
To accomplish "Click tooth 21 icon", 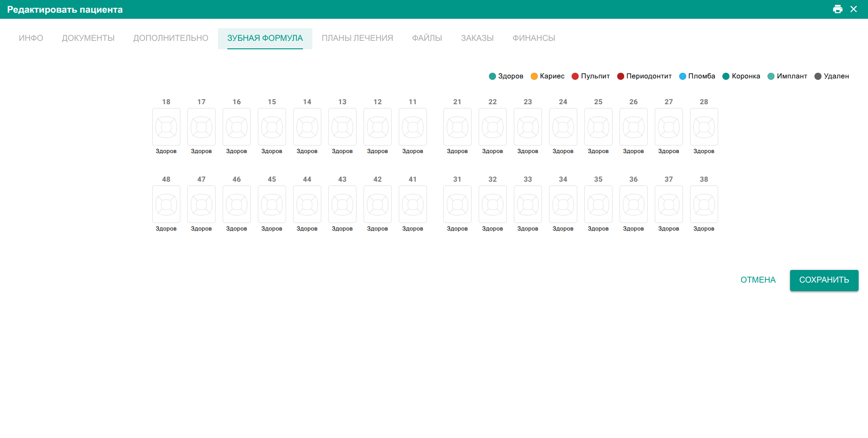I will (457, 127).
